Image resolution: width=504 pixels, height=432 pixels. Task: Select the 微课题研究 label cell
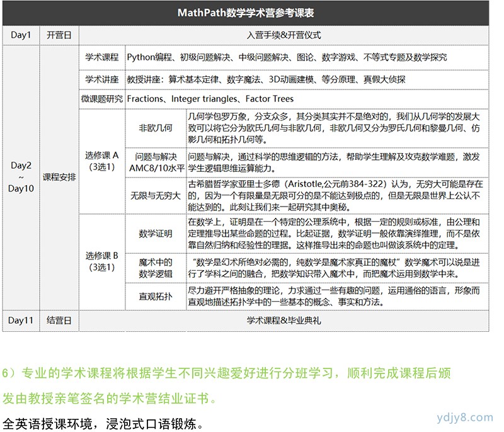(x=102, y=99)
